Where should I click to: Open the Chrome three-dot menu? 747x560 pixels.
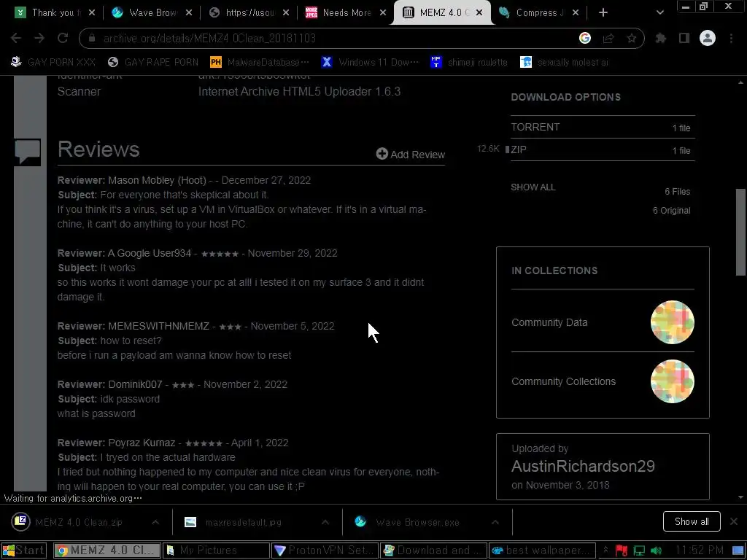point(731,38)
